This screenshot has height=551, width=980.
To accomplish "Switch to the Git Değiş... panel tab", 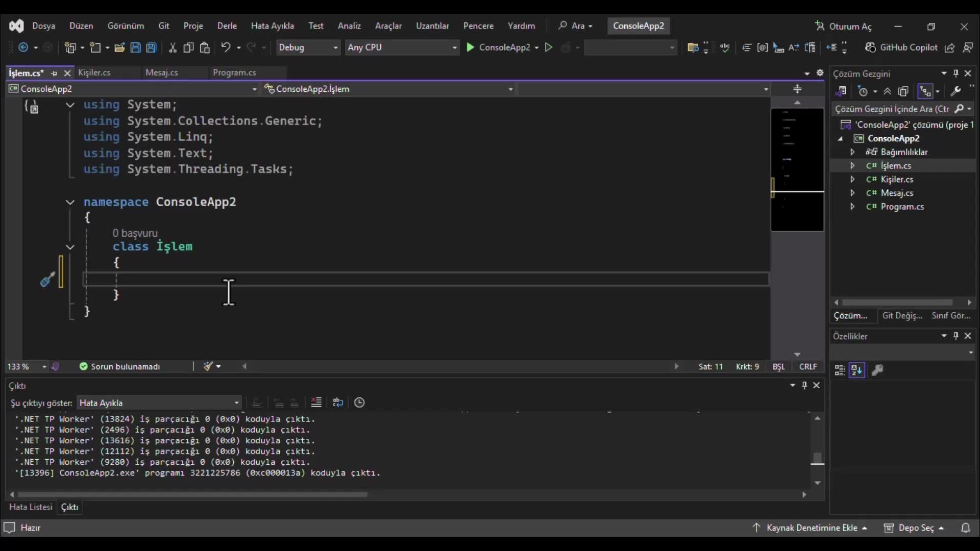I will pyautogui.click(x=902, y=315).
